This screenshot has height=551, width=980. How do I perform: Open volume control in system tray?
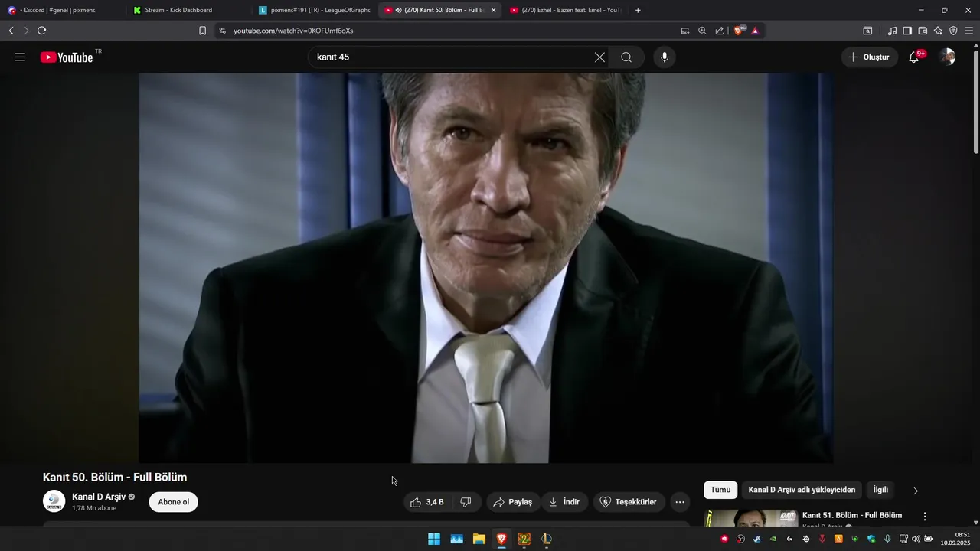pyautogui.click(x=916, y=539)
